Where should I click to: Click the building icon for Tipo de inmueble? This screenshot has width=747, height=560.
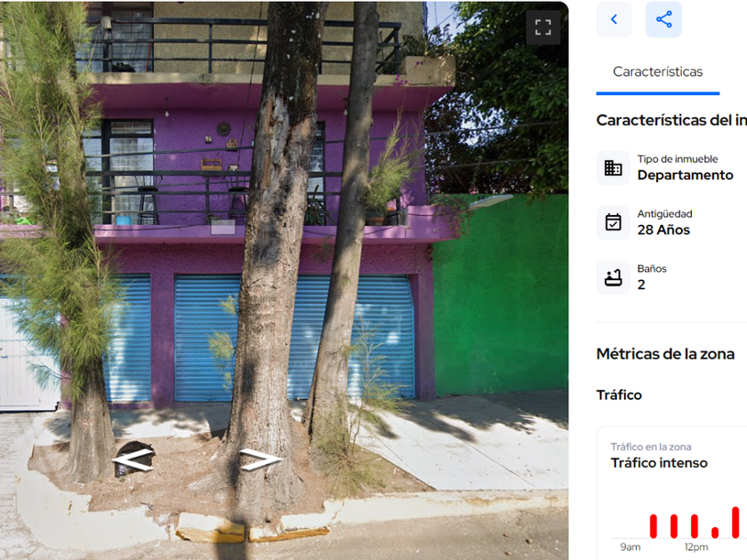[x=613, y=168]
